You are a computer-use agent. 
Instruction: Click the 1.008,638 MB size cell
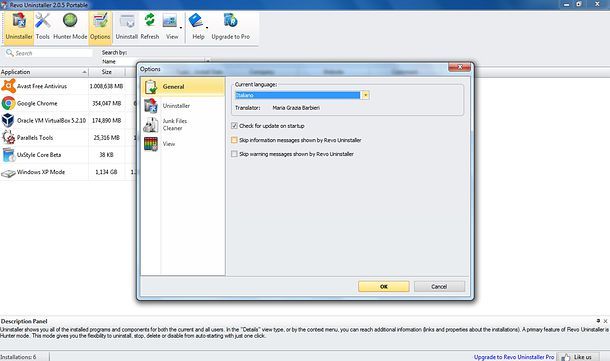tap(106, 86)
